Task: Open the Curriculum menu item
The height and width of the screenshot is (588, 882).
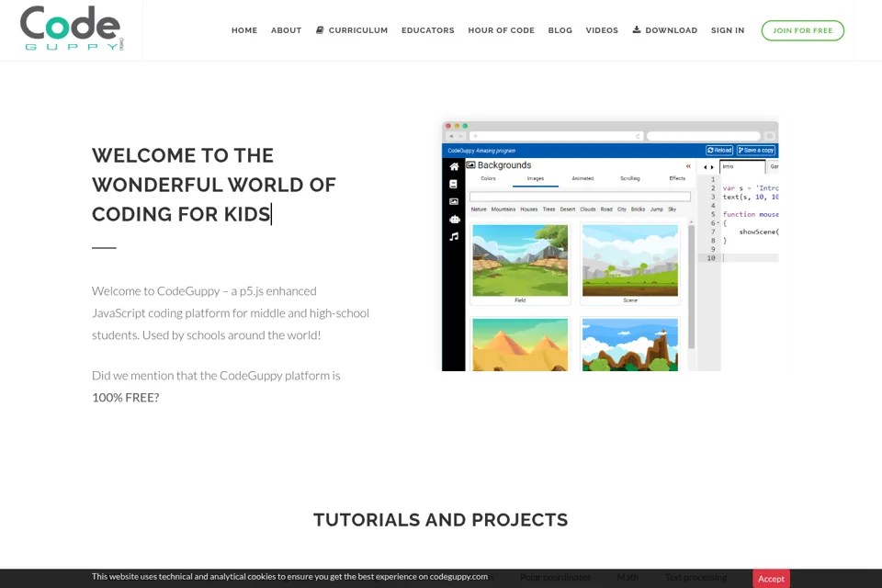Action: [352, 30]
